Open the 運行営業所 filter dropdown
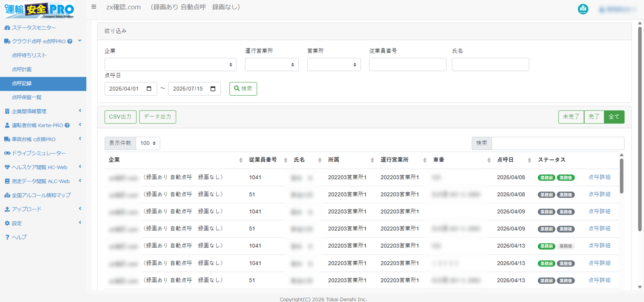Viewport: 644px width, 302px height. pyautogui.click(x=272, y=65)
